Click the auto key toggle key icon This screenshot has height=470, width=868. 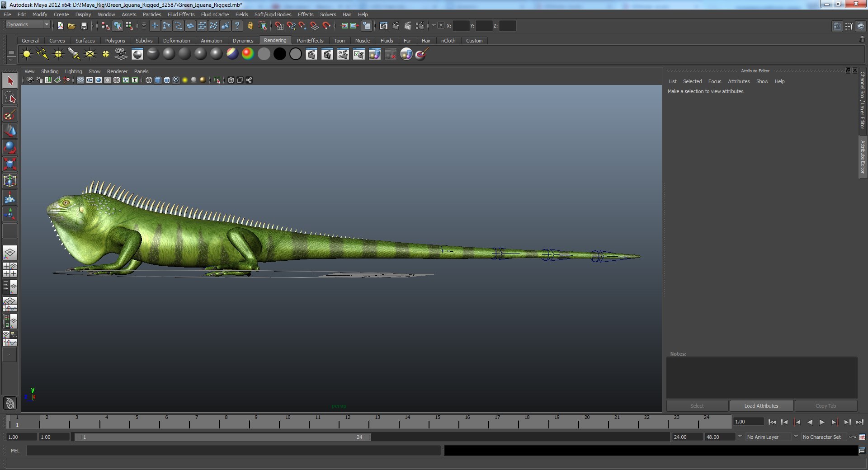pyautogui.click(x=852, y=437)
